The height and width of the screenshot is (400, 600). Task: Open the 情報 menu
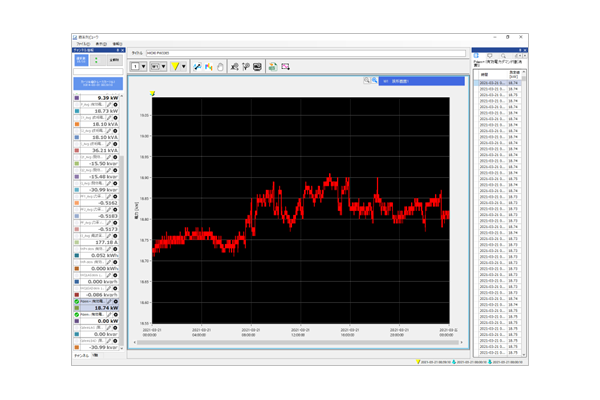(x=117, y=44)
